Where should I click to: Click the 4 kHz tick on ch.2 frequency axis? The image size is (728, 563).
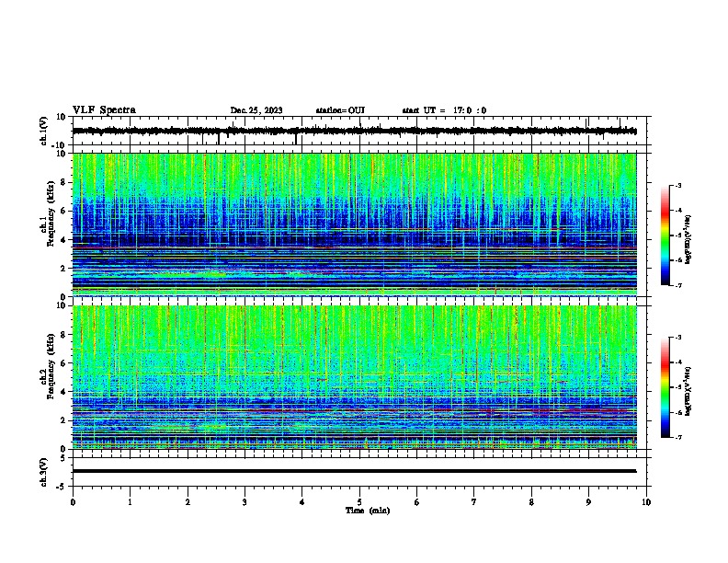coord(64,392)
